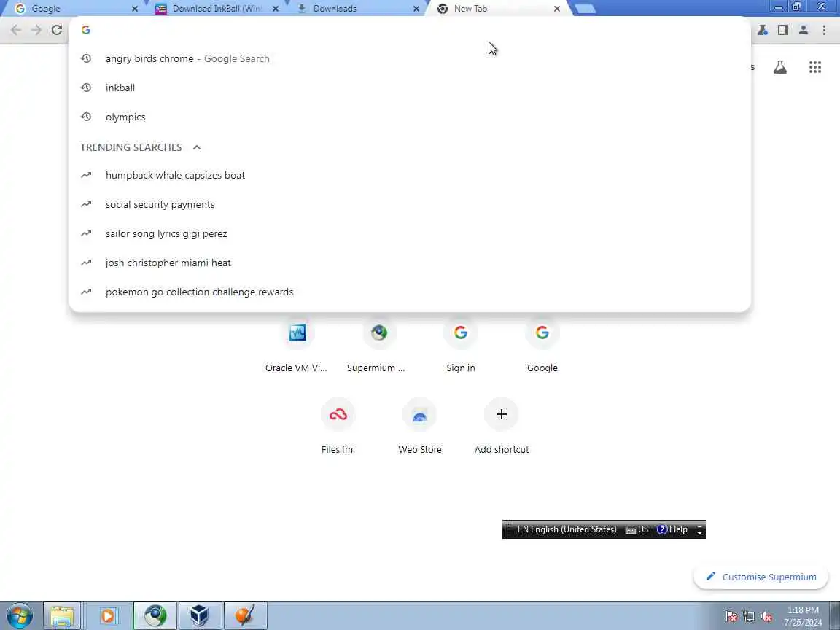
Task: Click the Supermium browser taskbar icon
Action: point(155,615)
